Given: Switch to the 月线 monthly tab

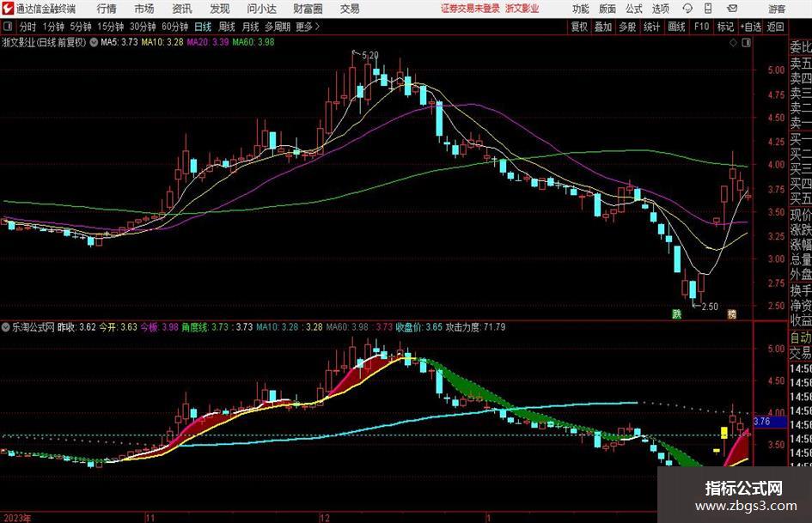Looking at the screenshot, I should [x=250, y=27].
